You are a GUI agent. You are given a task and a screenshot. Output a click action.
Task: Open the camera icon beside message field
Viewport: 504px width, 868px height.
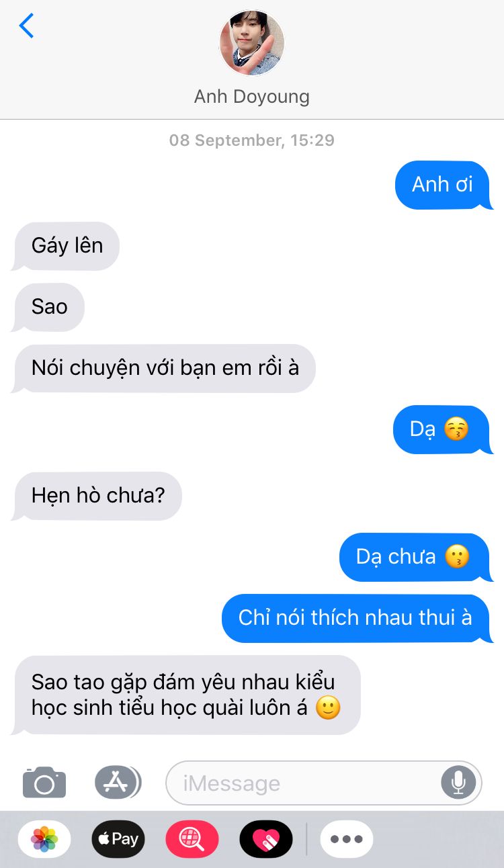click(44, 782)
